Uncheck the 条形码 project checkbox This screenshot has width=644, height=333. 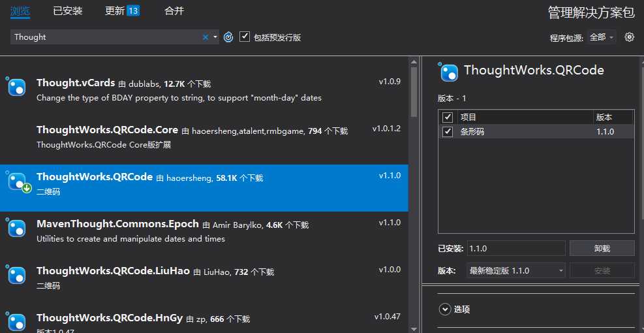[447, 132]
